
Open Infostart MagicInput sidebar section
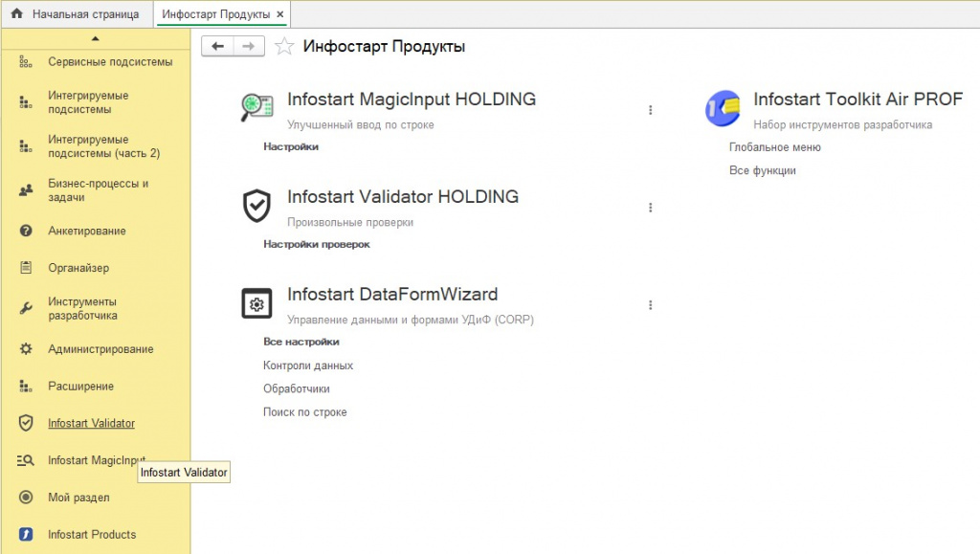click(97, 460)
